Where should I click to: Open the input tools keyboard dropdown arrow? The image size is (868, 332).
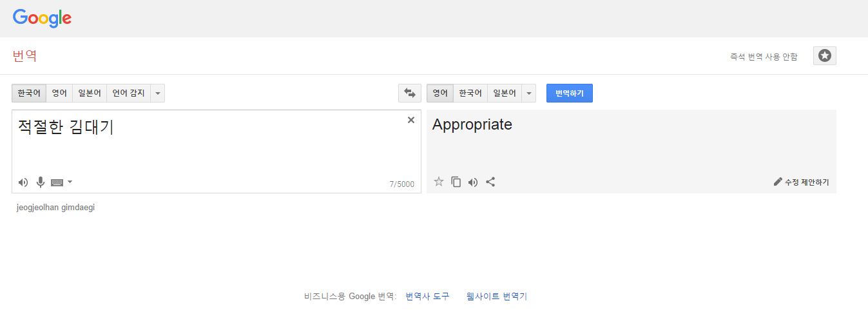tap(70, 182)
